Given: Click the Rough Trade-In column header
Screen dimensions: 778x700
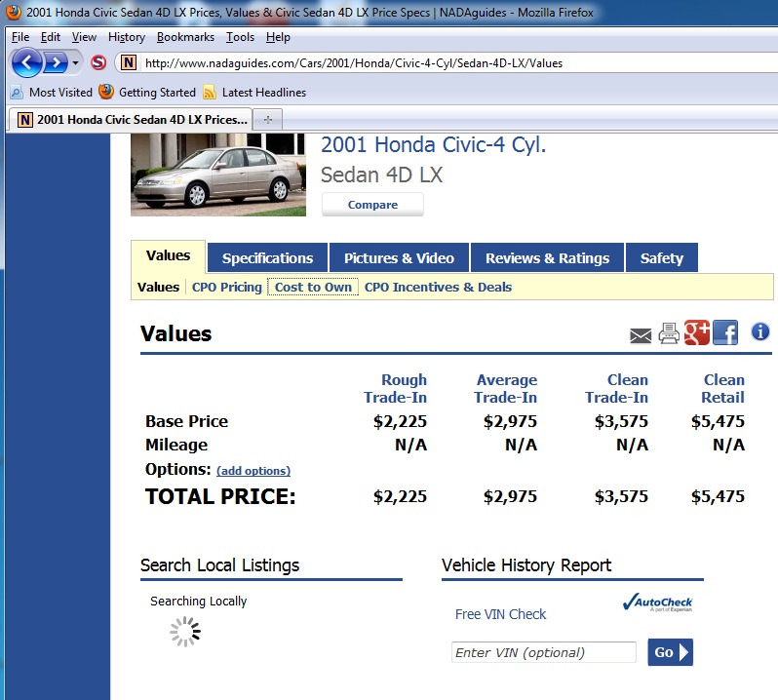Looking at the screenshot, I should coord(396,388).
